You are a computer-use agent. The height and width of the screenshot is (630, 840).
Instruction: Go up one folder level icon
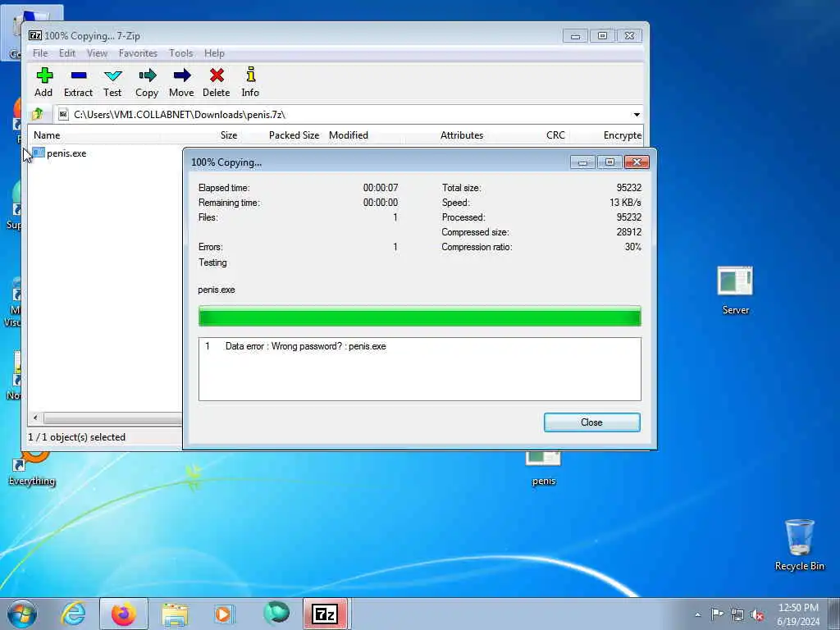38,114
